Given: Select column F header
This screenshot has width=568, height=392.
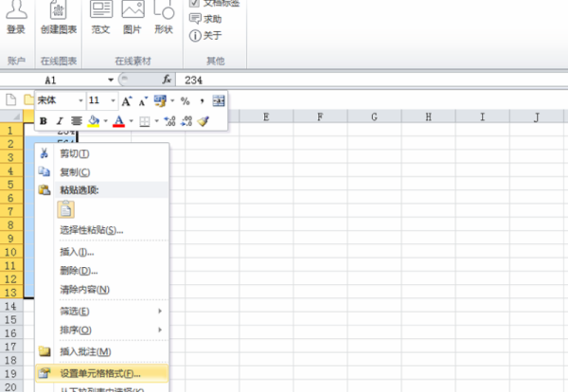Looking at the screenshot, I should click(x=320, y=116).
